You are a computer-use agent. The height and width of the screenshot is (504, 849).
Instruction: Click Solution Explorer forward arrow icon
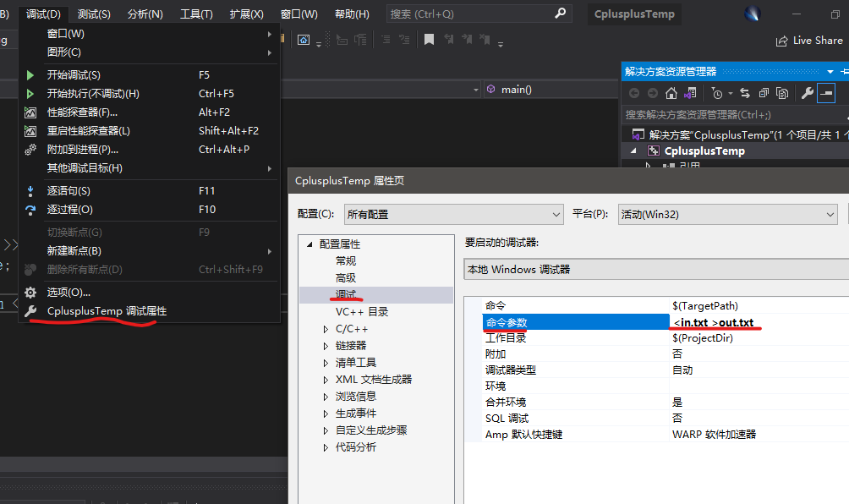click(x=653, y=93)
